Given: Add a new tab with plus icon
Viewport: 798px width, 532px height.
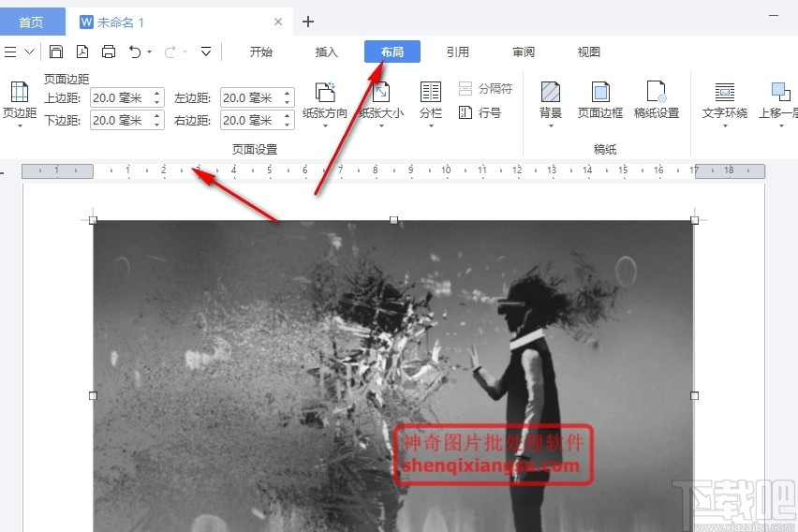Looking at the screenshot, I should [308, 22].
